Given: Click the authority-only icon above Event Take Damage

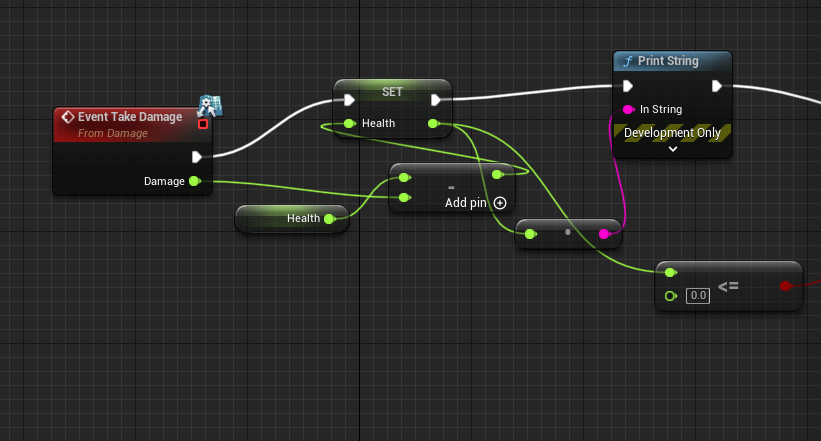Looking at the screenshot, I should pos(209,106).
